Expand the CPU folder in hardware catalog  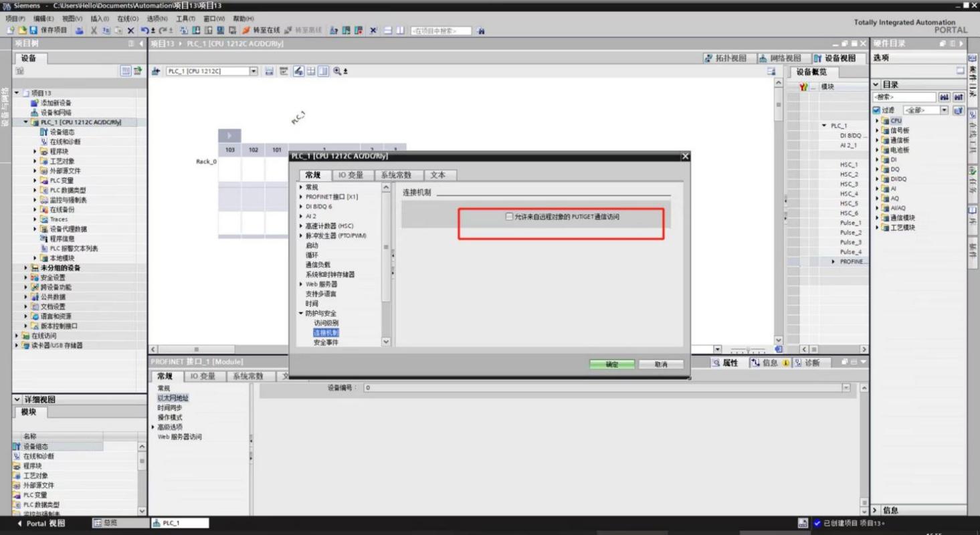878,120
